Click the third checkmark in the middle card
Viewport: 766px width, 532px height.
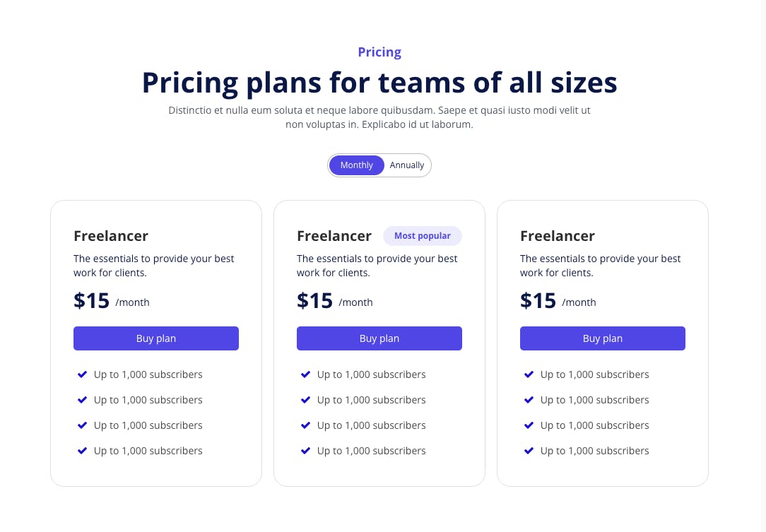(x=305, y=425)
